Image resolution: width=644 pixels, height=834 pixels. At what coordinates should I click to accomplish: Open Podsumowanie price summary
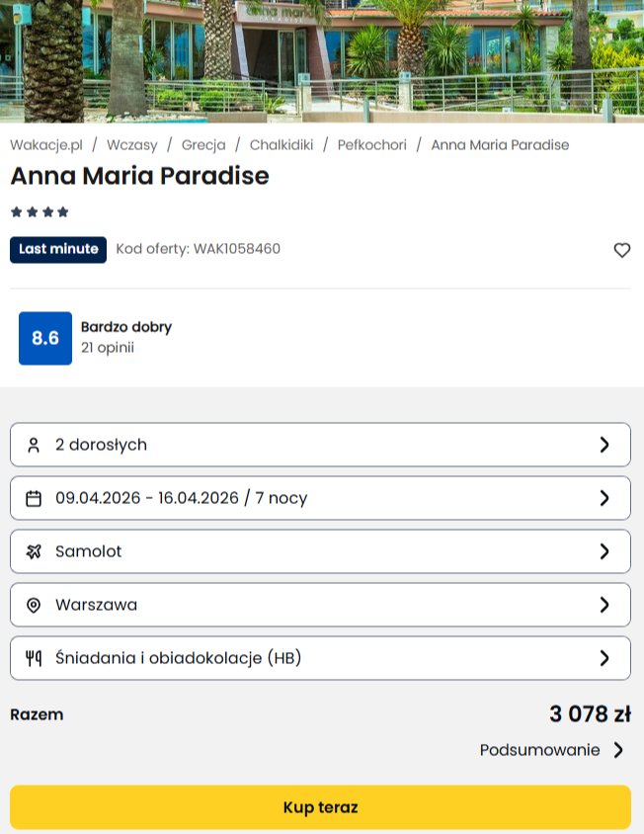551,750
